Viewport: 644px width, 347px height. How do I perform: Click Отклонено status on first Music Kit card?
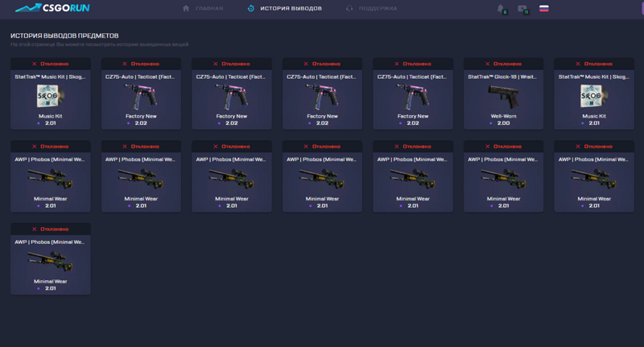pyautogui.click(x=55, y=64)
